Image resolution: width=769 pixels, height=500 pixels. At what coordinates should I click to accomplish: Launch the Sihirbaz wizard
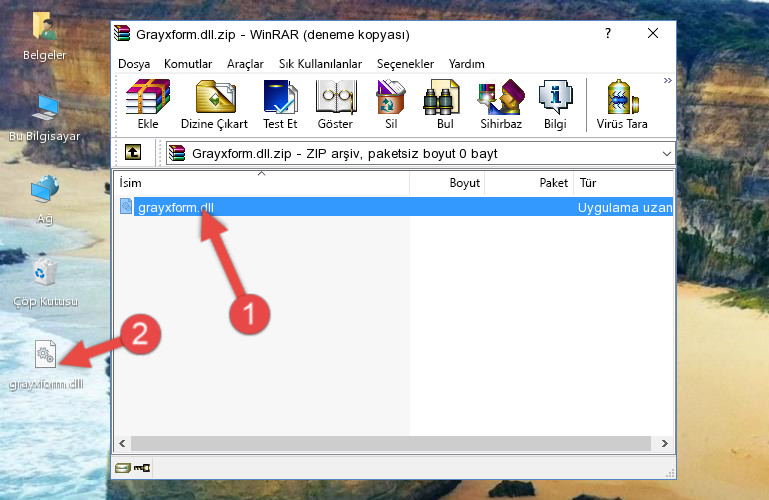(x=501, y=104)
